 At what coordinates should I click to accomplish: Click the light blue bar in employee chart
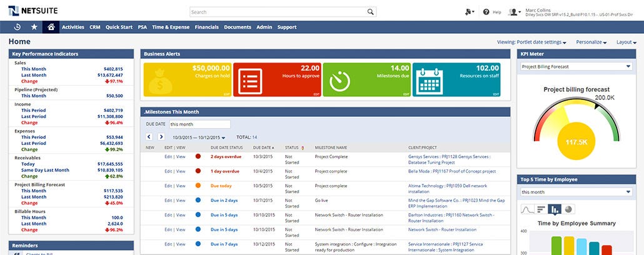pyautogui.click(x=581, y=247)
